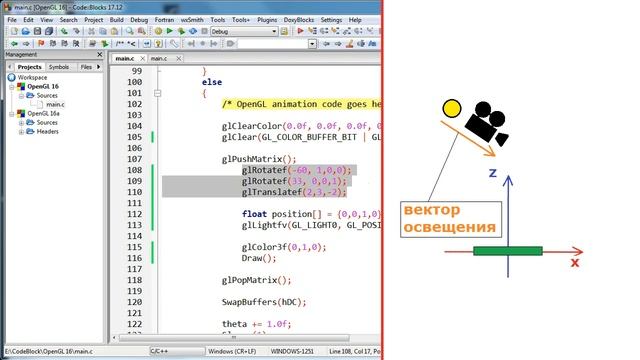Screen dimensions: 640x360
Task: Select the OpenGL 16a project
Action: click(x=43, y=113)
